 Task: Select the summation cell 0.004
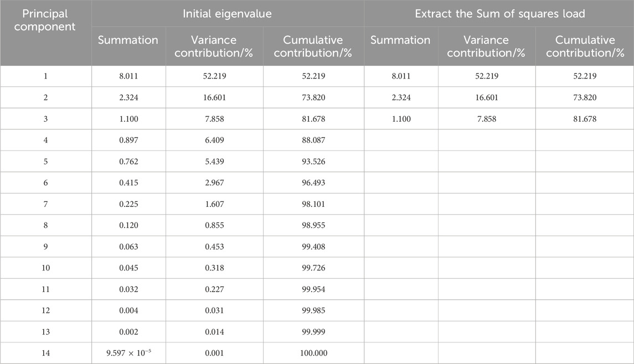pyautogui.click(x=128, y=311)
